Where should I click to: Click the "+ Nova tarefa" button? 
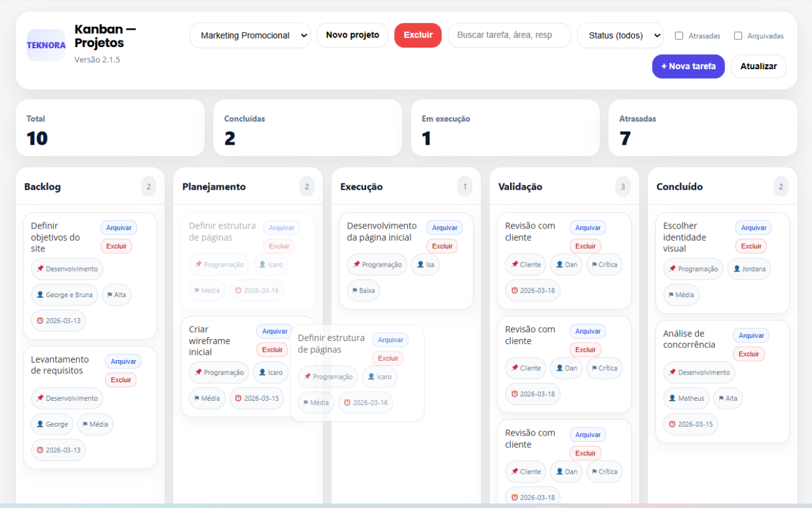tap(688, 66)
